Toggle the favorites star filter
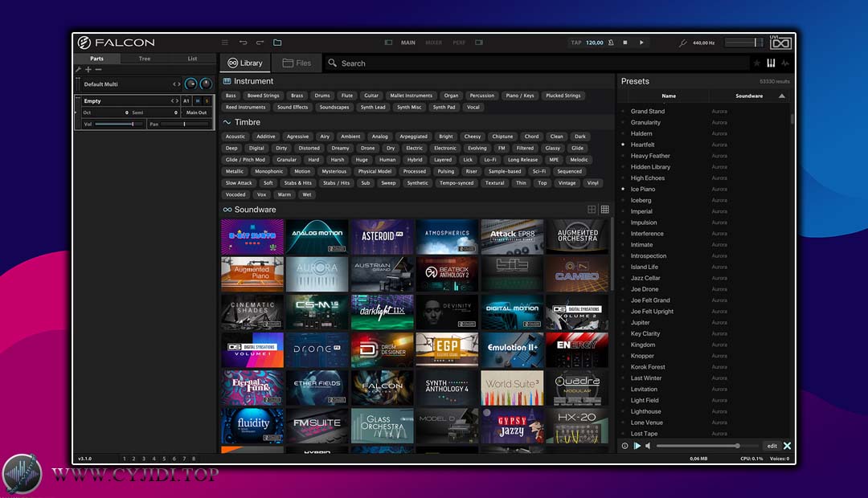868x498 pixels. pos(757,63)
